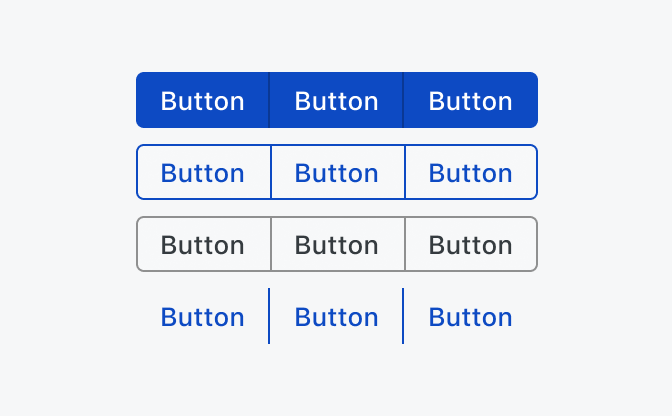The height and width of the screenshot is (416, 672).
Task: Tap the center text-only Button in bottom row
Action: click(x=337, y=316)
